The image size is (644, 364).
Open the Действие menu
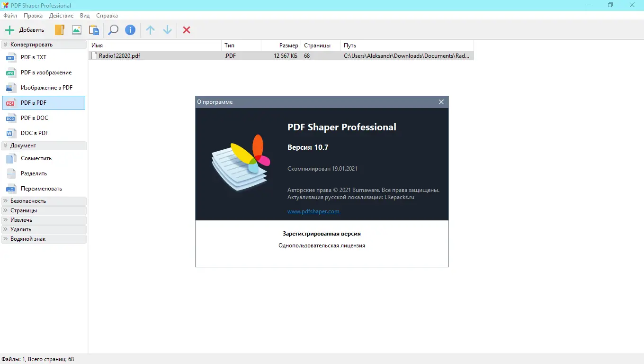tap(61, 16)
